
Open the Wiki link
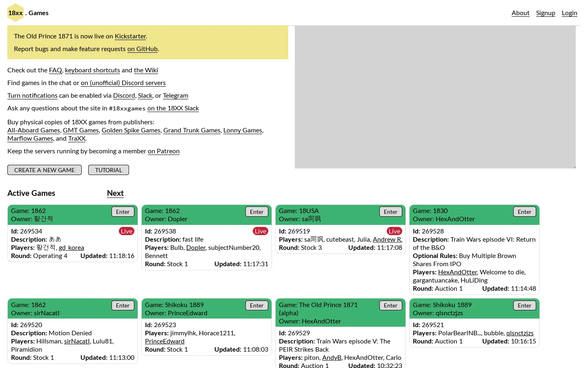pos(146,70)
